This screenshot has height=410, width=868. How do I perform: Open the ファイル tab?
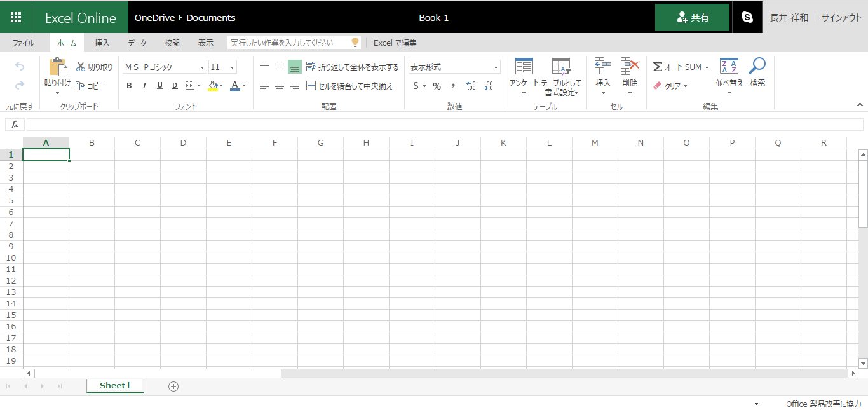(24, 43)
